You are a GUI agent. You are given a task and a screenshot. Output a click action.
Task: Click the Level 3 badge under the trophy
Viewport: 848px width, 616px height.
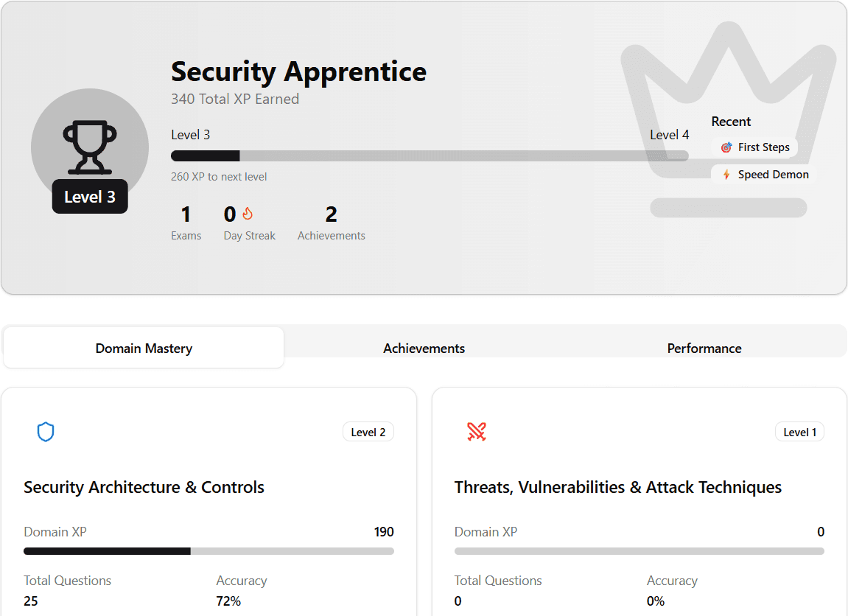(89, 197)
